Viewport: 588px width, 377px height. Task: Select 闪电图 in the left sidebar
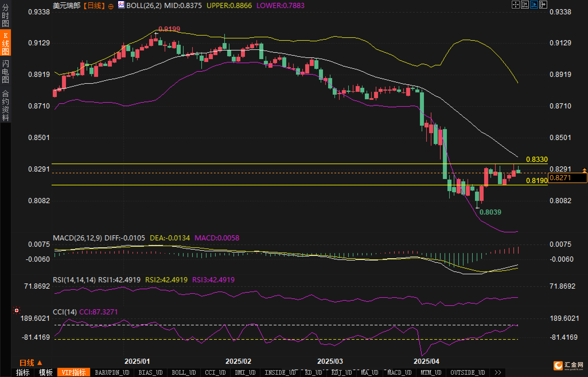[x=5, y=71]
